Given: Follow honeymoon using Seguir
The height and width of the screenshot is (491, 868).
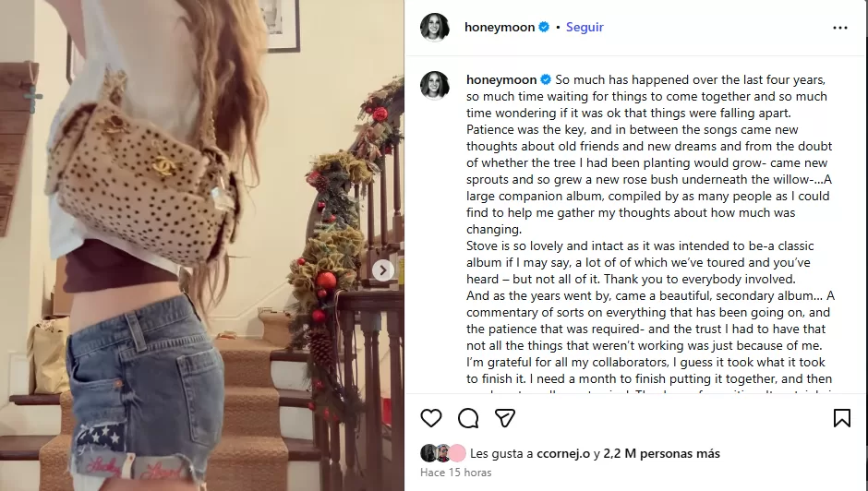Looking at the screenshot, I should point(585,27).
